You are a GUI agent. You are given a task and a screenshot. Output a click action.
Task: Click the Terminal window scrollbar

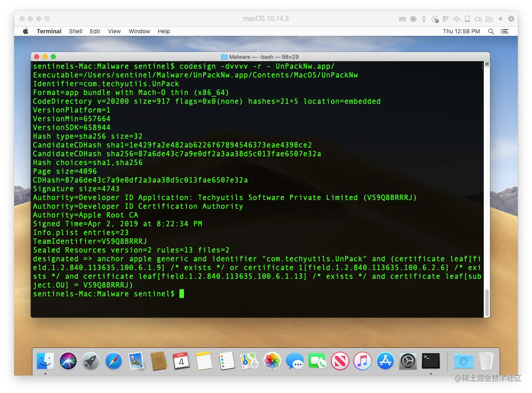(x=487, y=303)
